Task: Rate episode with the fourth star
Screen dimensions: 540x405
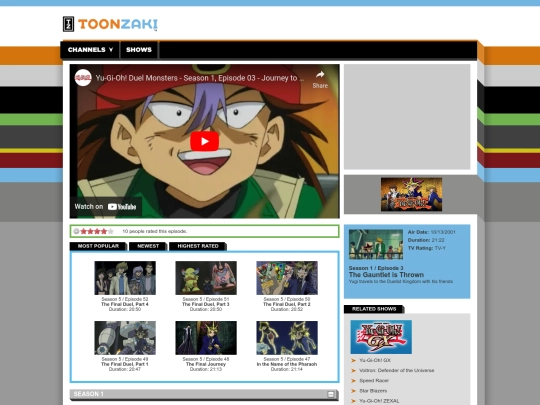Action: tap(104, 231)
